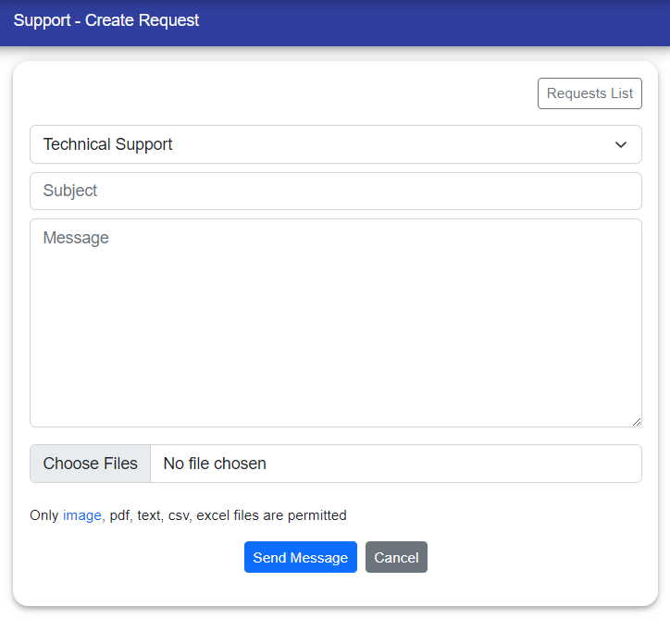This screenshot has height=644, width=670.
Task: Click the permitted file types note
Action: click(188, 515)
